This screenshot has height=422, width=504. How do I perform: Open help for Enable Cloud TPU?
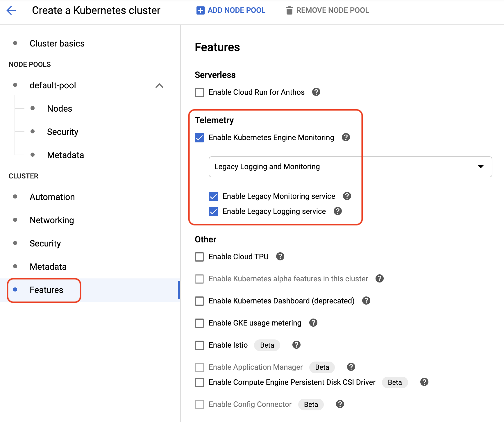tap(280, 256)
